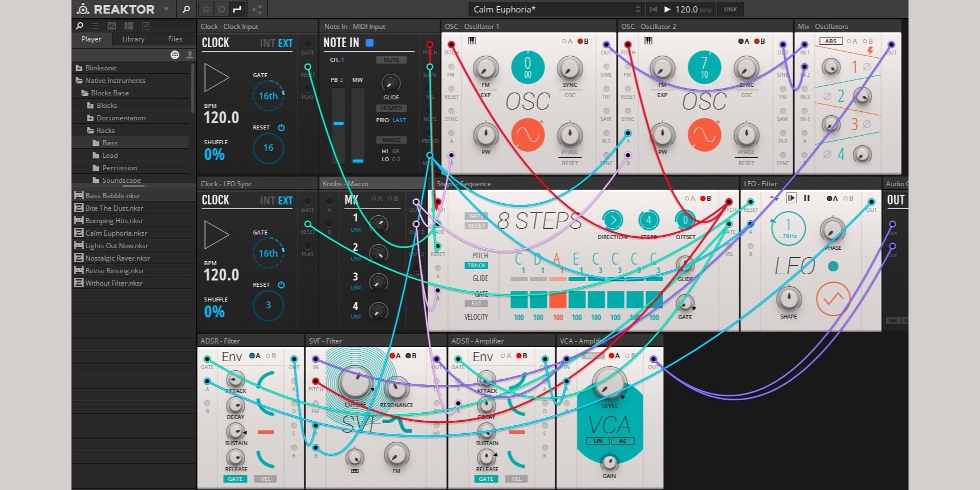Click the direction arrow on 8 Steps sequencer
This screenshot has height=490, width=980.
coord(612,220)
